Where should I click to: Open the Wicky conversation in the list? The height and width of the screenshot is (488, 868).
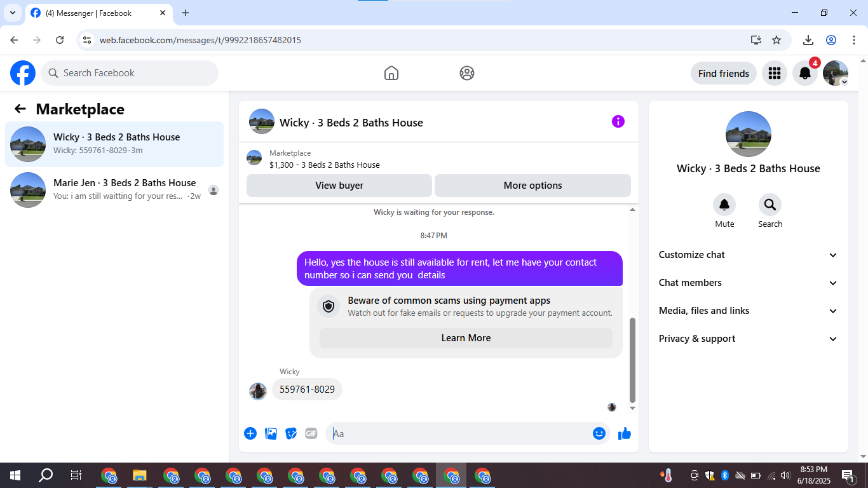point(114,144)
